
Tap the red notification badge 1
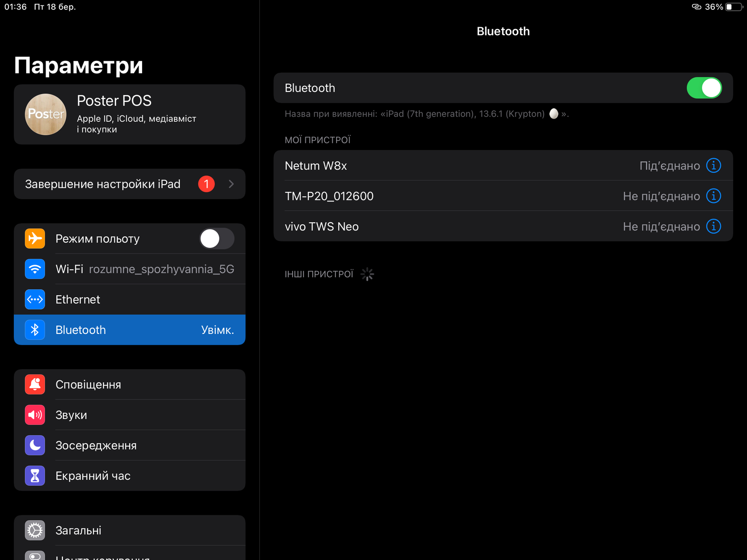pyautogui.click(x=206, y=184)
